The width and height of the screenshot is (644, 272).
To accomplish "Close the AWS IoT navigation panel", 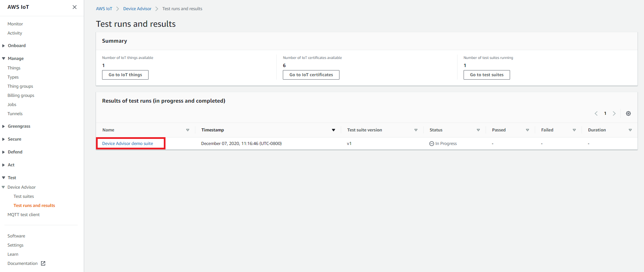I will click(x=75, y=7).
